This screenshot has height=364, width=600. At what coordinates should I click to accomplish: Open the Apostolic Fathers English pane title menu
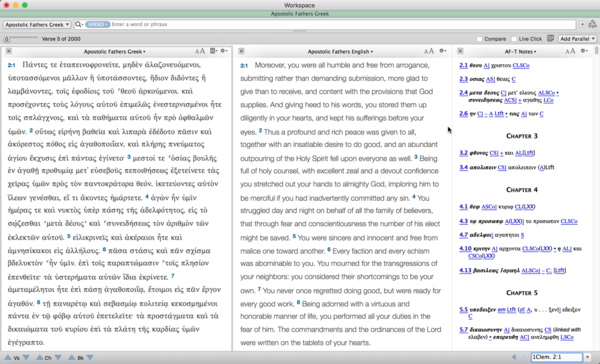tap(340, 51)
